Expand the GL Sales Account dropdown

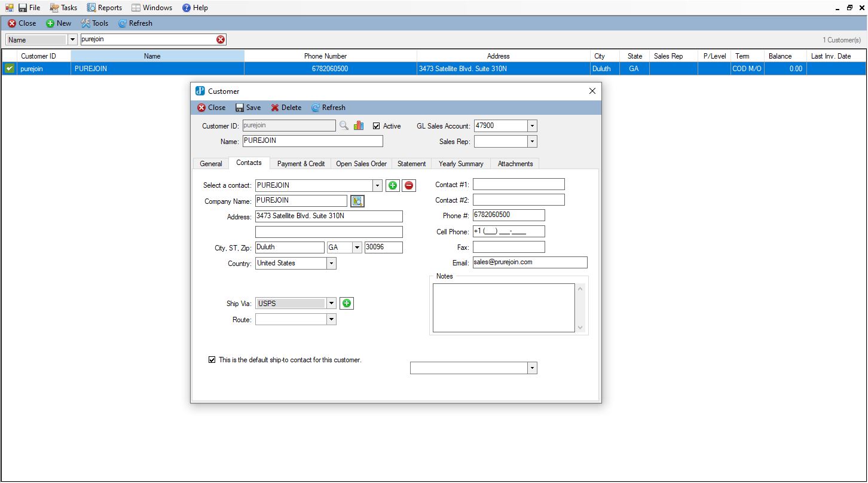(x=532, y=126)
